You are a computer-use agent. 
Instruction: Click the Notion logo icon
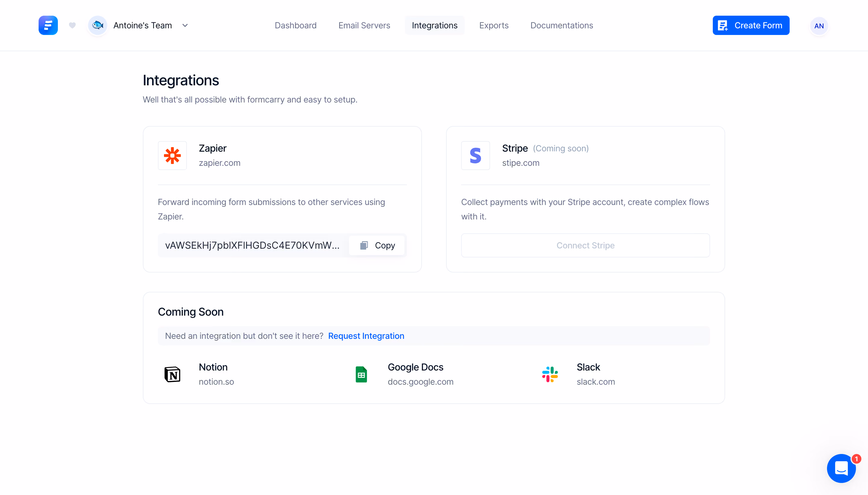[x=172, y=374]
